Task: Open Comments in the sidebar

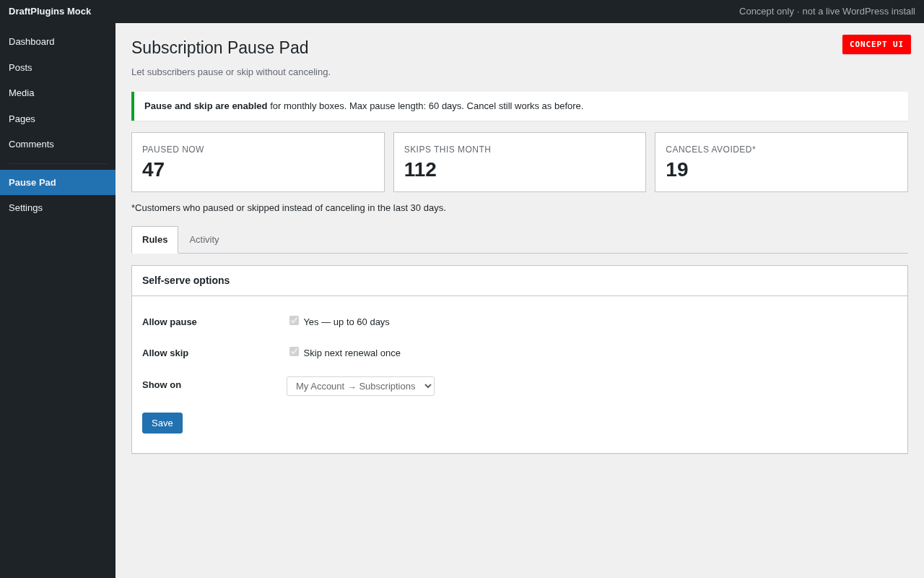Action: click(58, 144)
